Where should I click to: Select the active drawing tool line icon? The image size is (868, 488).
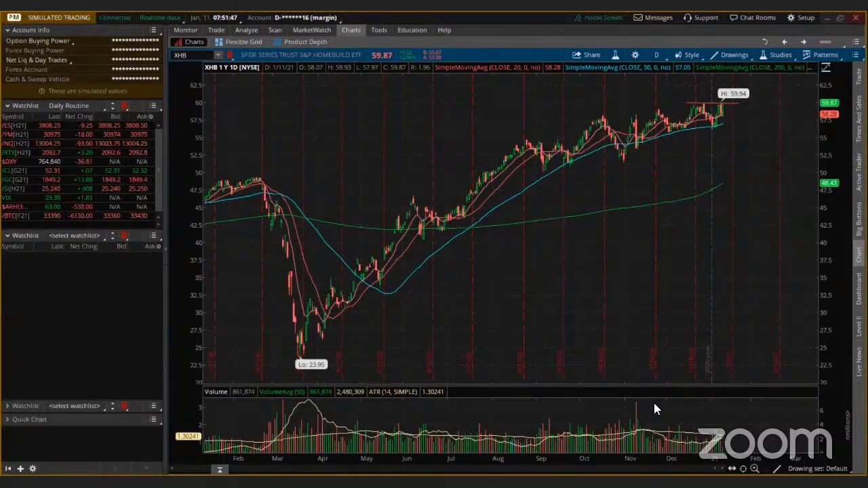[x=777, y=468]
